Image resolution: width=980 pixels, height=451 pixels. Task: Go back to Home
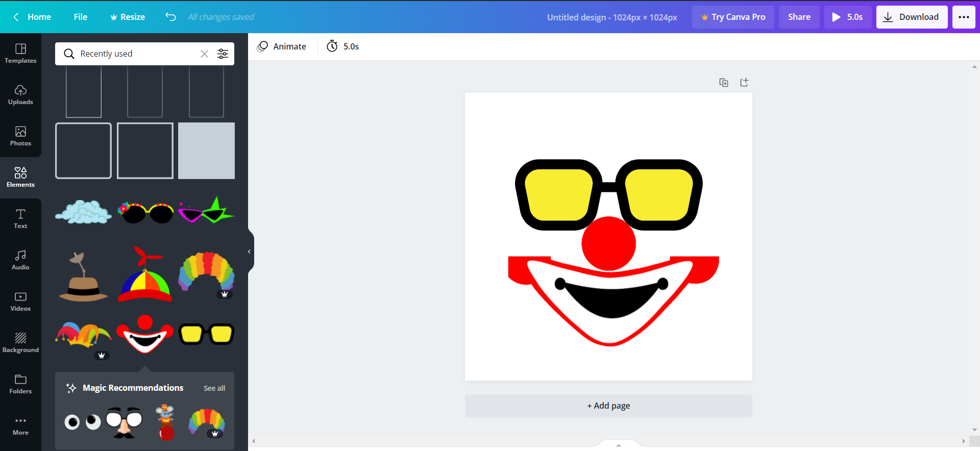pyautogui.click(x=32, y=17)
